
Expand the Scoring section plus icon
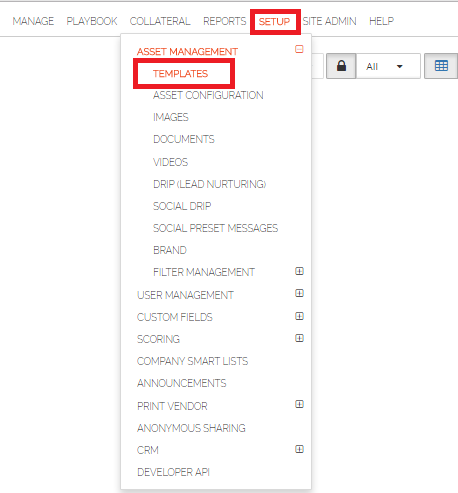click(x=299, y=338)
